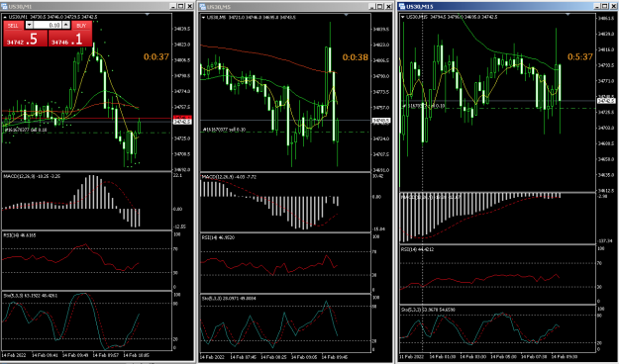Click the MACD(12,26,9) label in M1 chart
The height and width of the screenshot is (364, 619).
pos(32,176)
